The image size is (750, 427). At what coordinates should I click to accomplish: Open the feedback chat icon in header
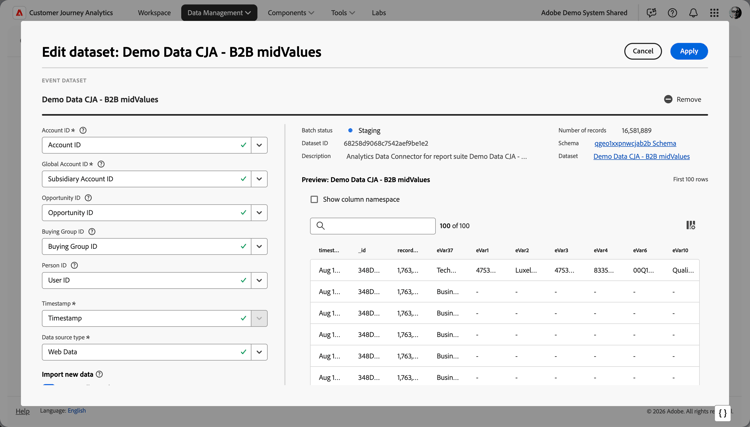(651, 13)
